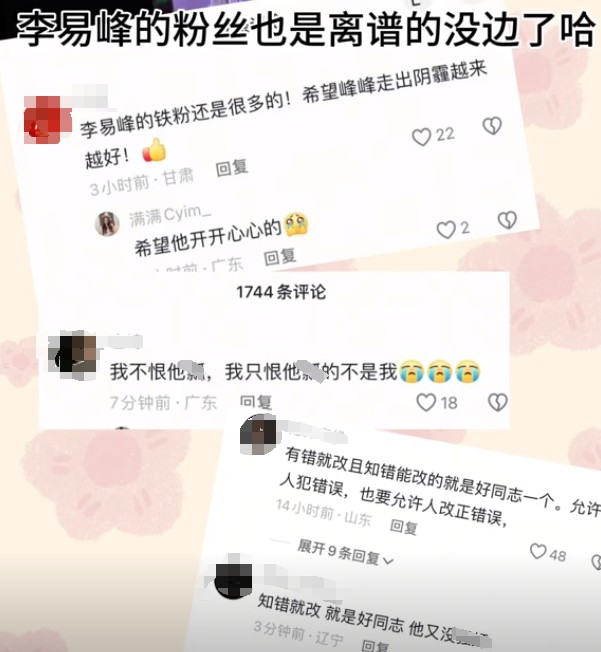Reply to 满满Cyim_'s comment from 广东
601x652 pixels.
tap(280, 257)
